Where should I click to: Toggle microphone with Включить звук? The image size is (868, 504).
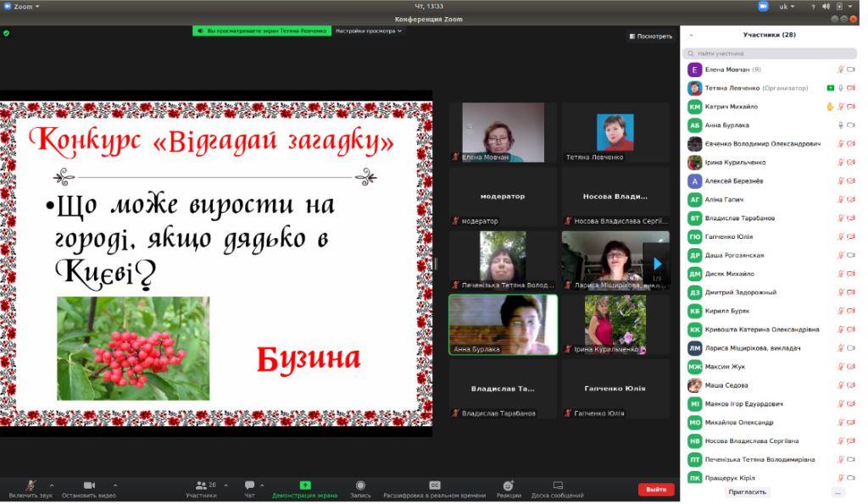[31, 489]
